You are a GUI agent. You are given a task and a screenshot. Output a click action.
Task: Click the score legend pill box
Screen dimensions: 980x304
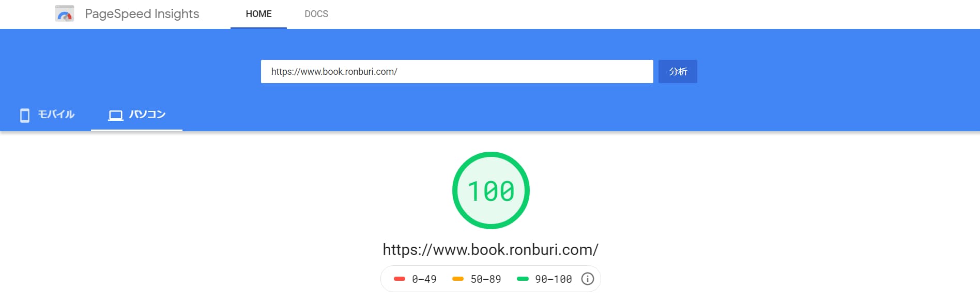point(491,279)
